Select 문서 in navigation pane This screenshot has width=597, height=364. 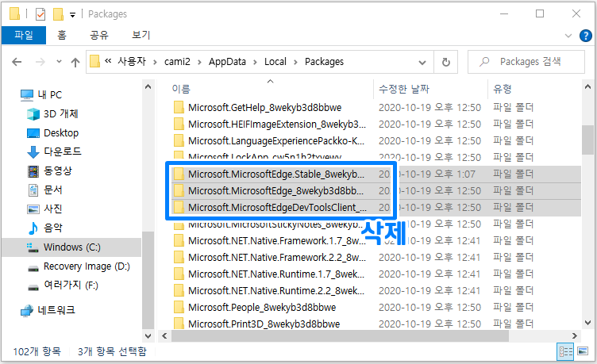point(44,190)
